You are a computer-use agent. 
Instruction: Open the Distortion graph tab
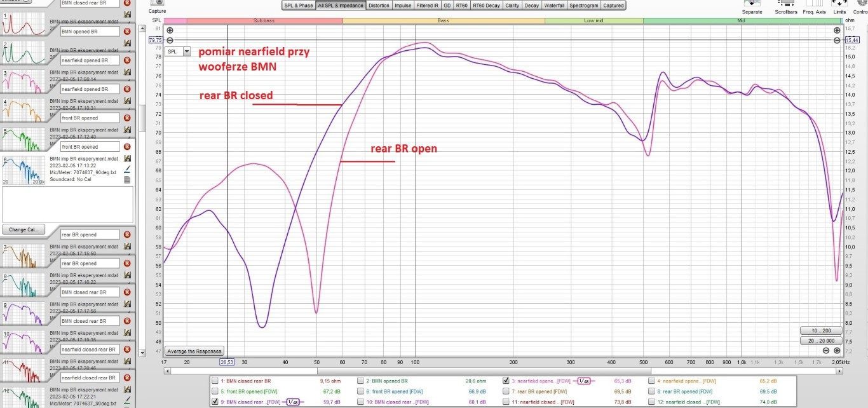click(379, 5)
